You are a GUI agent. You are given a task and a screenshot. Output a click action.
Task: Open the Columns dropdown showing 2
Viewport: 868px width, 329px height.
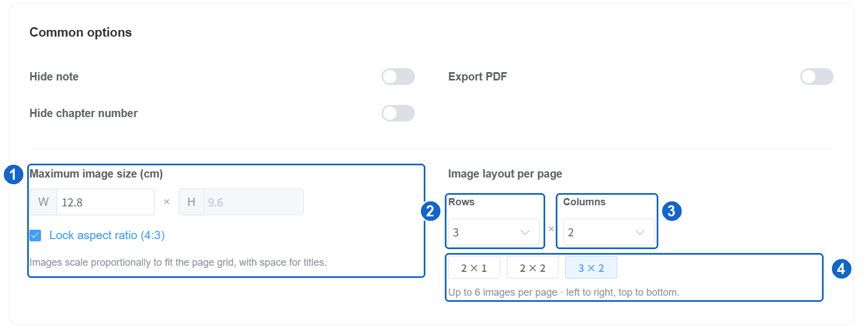click(x=608, y=232)
